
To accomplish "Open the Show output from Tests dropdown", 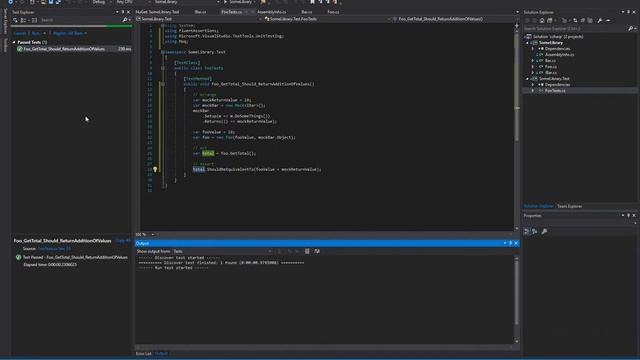I will click(223, 251).
